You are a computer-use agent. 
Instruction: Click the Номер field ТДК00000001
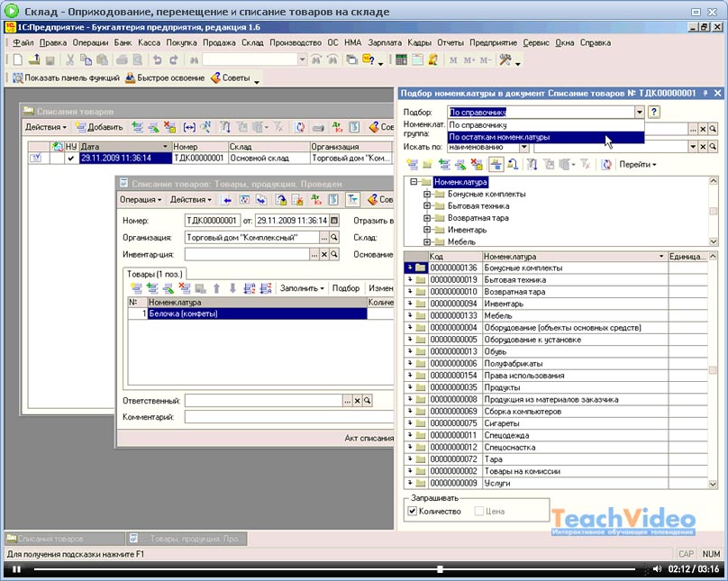point(212,221)
